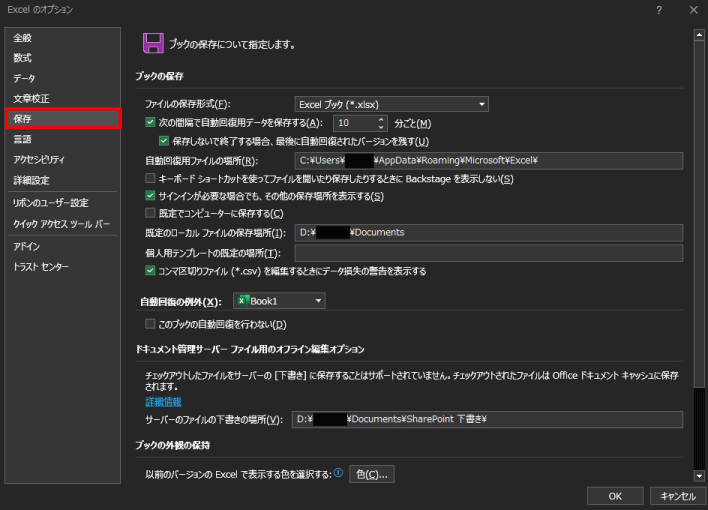Toggle the CSV data loss warning checkbox
The width and height of the screenshot is (708, 510).
[150, 270]
